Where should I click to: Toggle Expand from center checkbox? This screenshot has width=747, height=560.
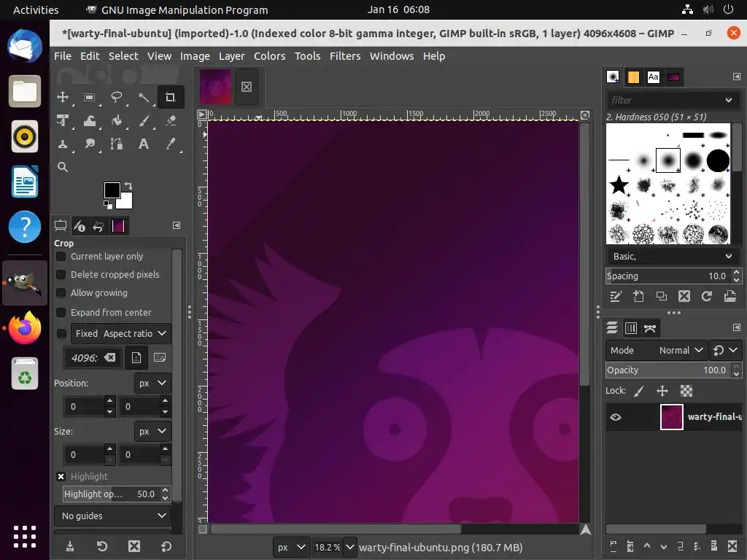pyautogui.click(x=61, y=312)
